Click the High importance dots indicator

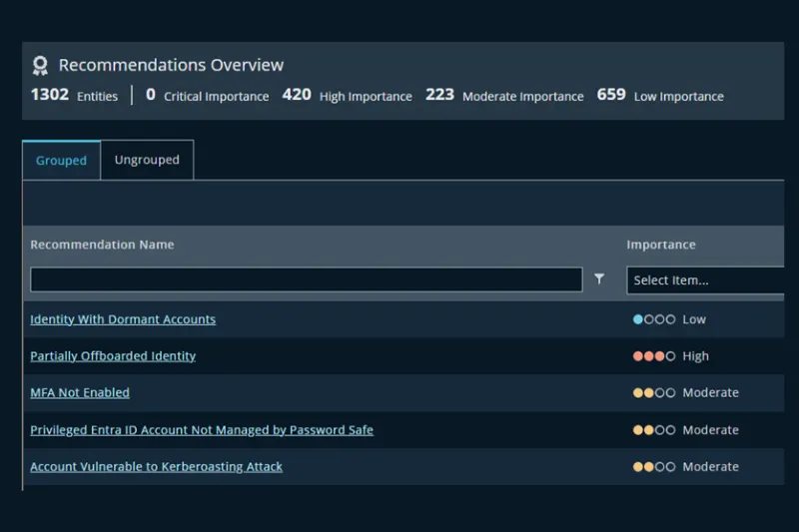click(x=654, y=356)
